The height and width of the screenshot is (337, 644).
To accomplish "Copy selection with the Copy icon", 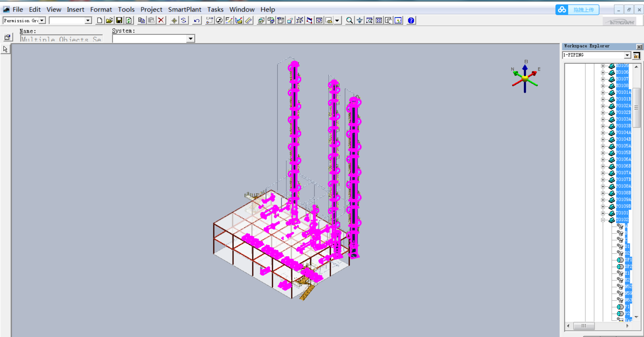I will click(142, 20).
